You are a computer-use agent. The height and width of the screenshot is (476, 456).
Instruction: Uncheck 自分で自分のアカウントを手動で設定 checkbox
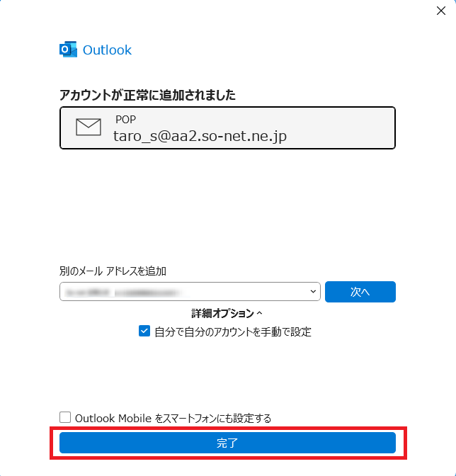coord(144,331)
